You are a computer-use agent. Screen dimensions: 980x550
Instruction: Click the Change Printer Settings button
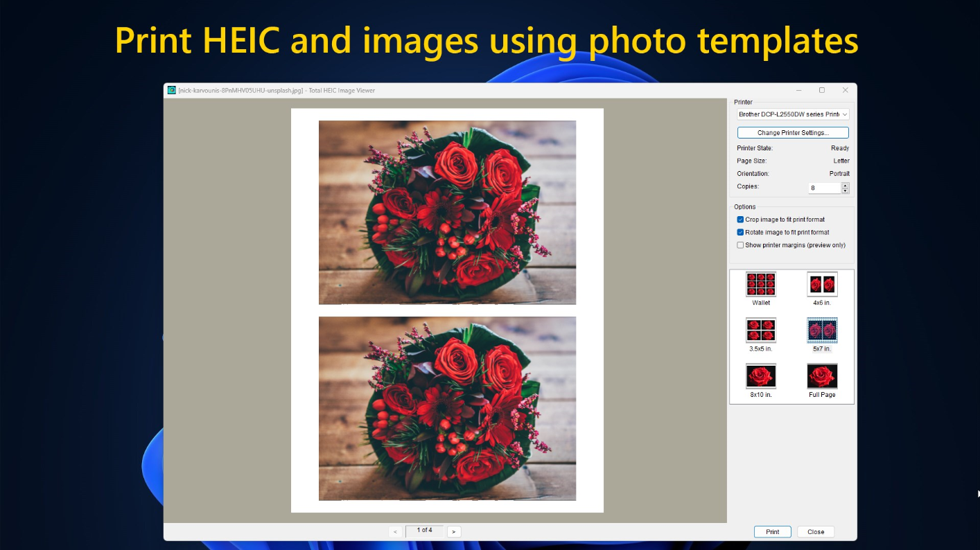tap(793, 133)
